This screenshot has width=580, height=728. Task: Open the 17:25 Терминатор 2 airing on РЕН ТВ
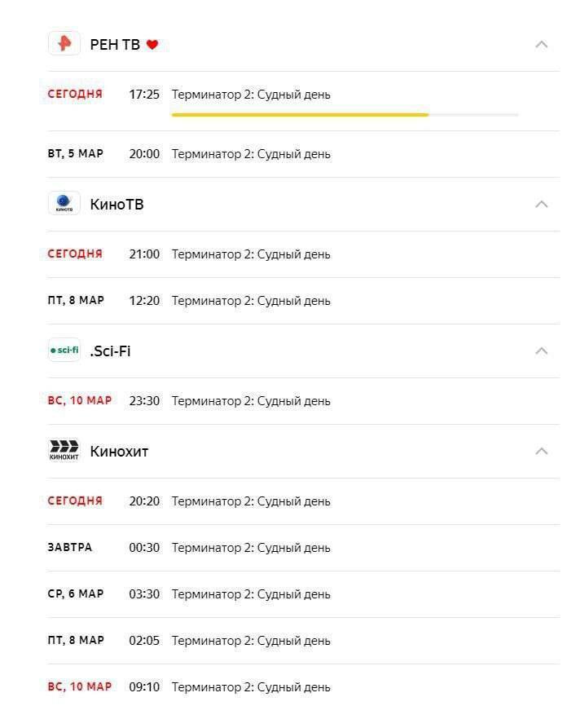click(x=304, y=101)
